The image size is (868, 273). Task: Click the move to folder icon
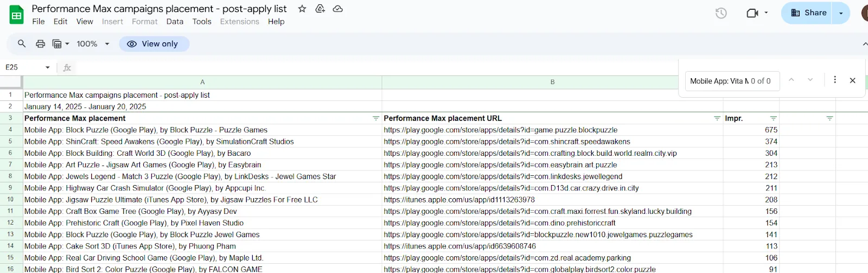[x=320, y=9]
